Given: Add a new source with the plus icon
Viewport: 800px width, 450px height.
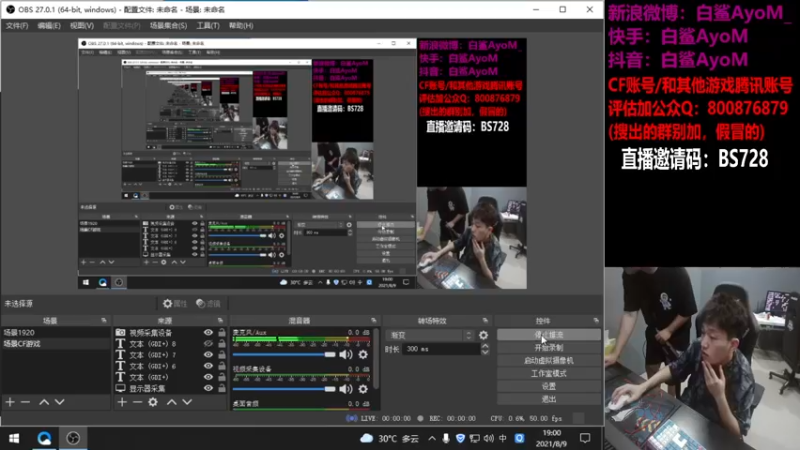Looking at the screenshot, I should coord(122,402).
